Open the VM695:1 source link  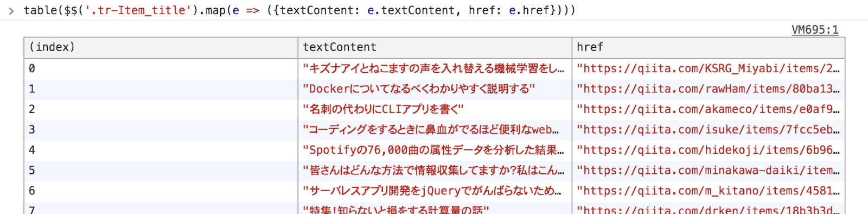[815, 30]
